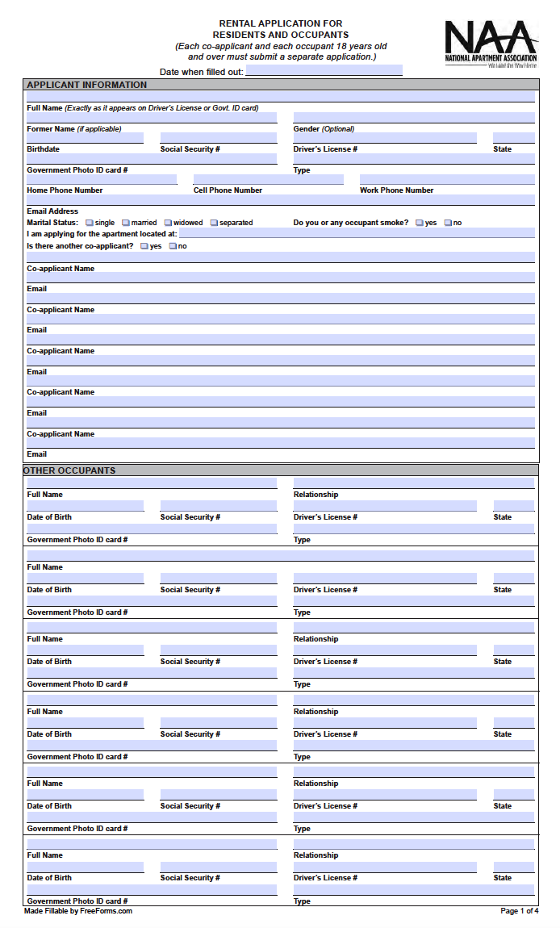The image size is (560, 928).
Task: Focus the Cell Phone Number field
Action: [268, 179]
